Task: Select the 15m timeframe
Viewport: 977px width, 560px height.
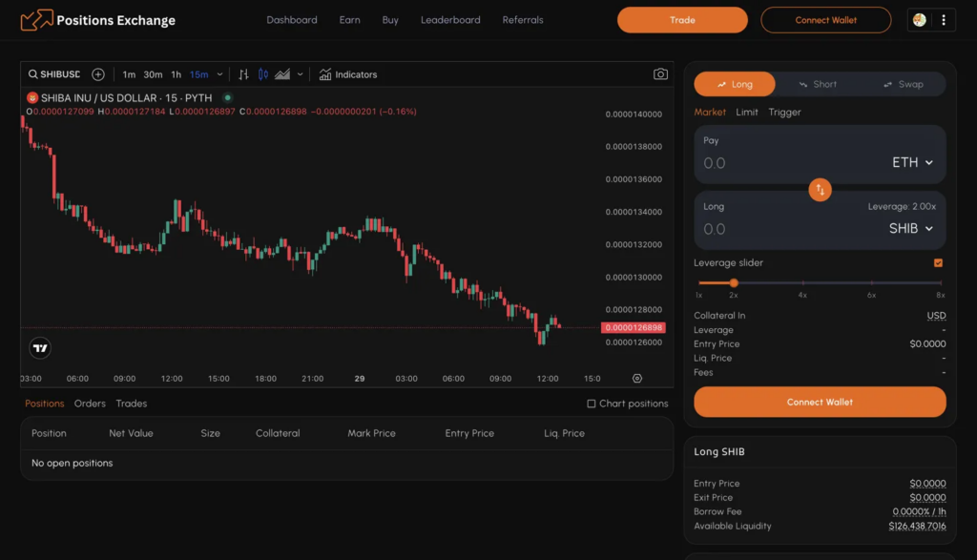Action: pyautogui.click(x=198, y=74)
